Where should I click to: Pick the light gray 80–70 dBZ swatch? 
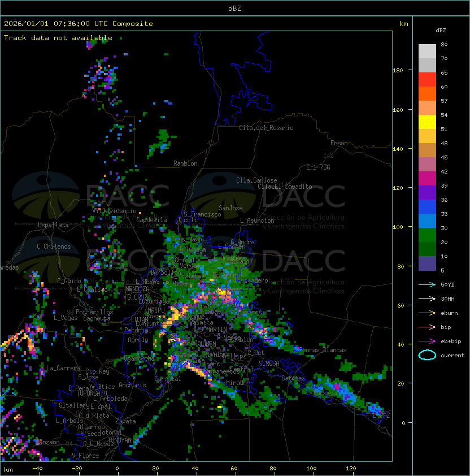[427, 51]
